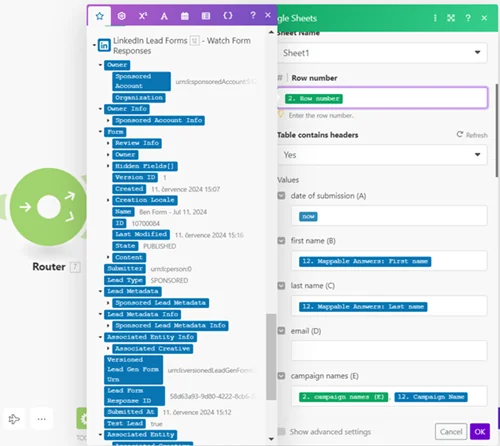Click the OK button
Viewport: 500px width, 446px height.
480,432
